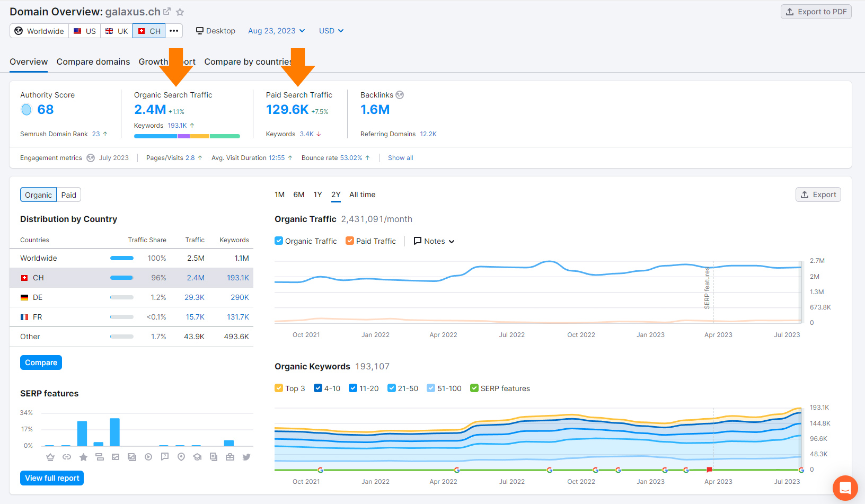Image resolution: width=865 pixels, height=504 pixels.
Task: Open the Desktop device selector
Action: pyautogui.click(x=216, y=31)
